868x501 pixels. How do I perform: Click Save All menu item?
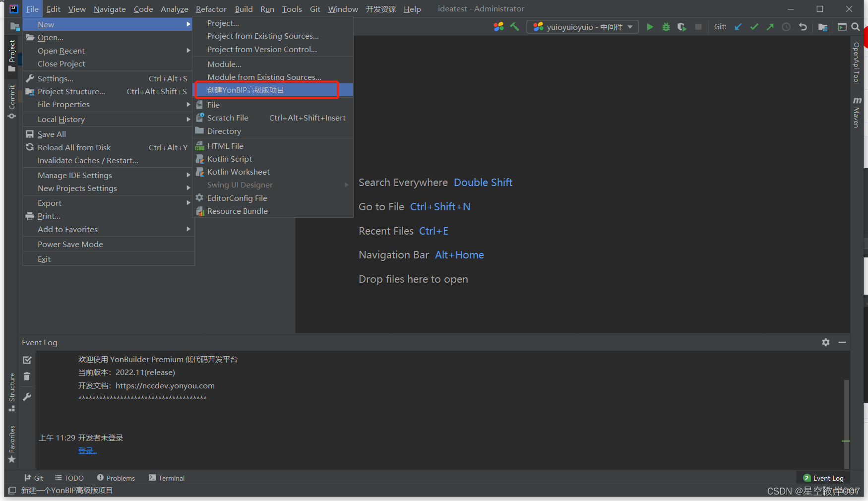pyautogui.click(x=108, y=134)
